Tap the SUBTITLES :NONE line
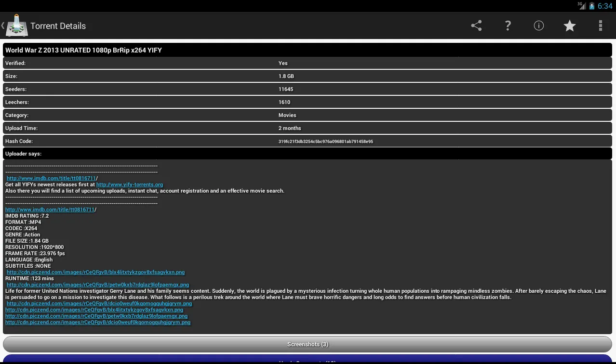This screenshot has height=364, width=616. tap(28, 266)
